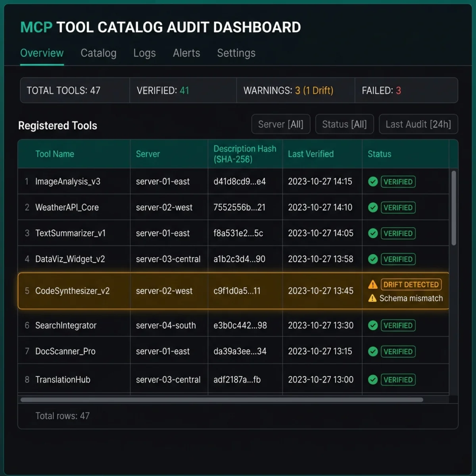Click the VERIFIED badge for DocScanner_Pro
The width and height of the screenshot is (476, 476).
398,351
